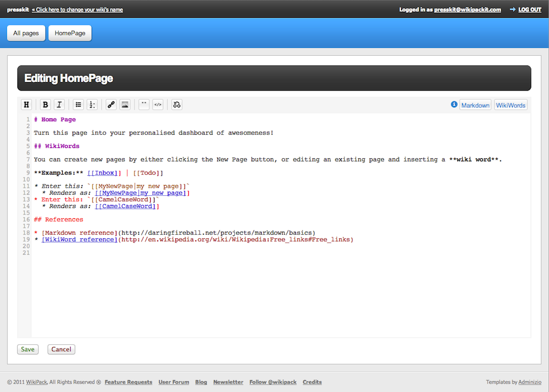Open the Feature Requests footer link
This screenshot has height=392, width=549.
click(x=128, y=382)
